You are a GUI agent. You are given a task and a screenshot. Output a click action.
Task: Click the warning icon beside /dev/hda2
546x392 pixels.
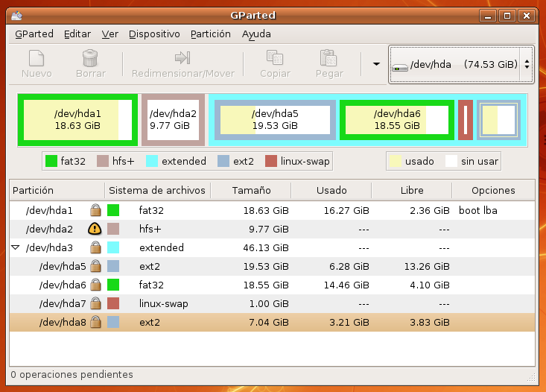click(95, 229)
